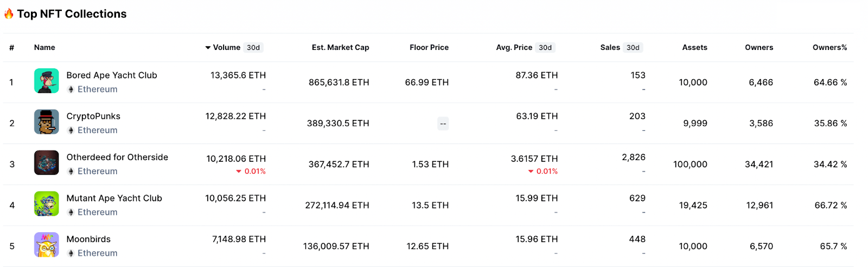Screen dimensions: 868x267
Task: Click the fire icon beside Top NFT Collections
Action: click(9, 14)
